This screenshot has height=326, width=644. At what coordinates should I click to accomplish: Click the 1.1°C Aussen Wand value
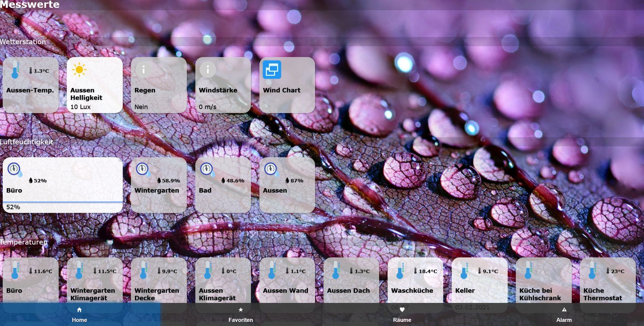[298, 271]
